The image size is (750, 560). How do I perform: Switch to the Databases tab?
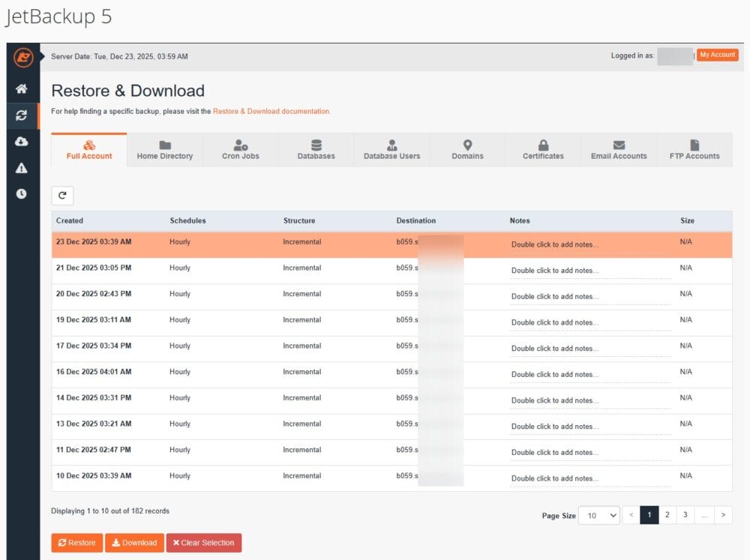pyautogui.click(x=316, y=150)
